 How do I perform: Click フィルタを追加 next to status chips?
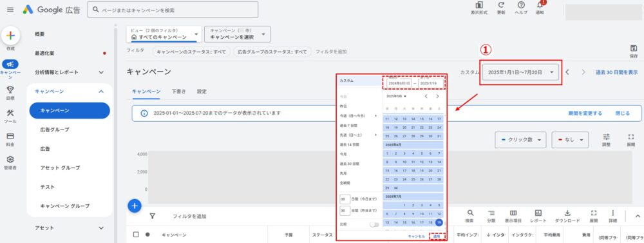pyautogui.click(x=331, y=52)
